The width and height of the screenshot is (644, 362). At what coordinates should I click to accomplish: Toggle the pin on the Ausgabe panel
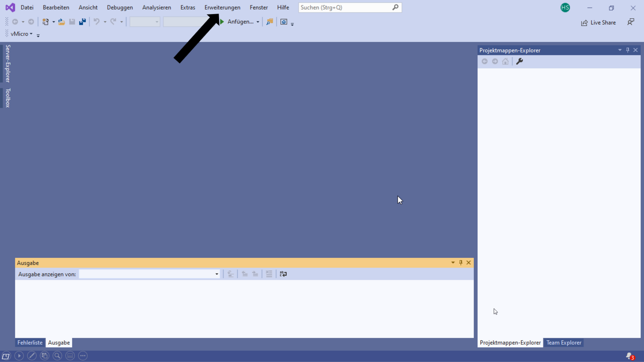point(461,263)
